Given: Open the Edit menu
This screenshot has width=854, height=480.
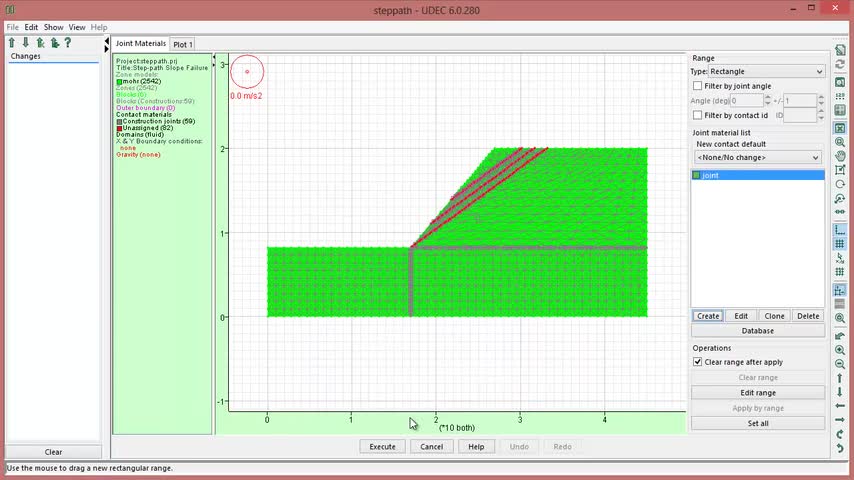Looking at the screenshot, I should pos(31,27).
